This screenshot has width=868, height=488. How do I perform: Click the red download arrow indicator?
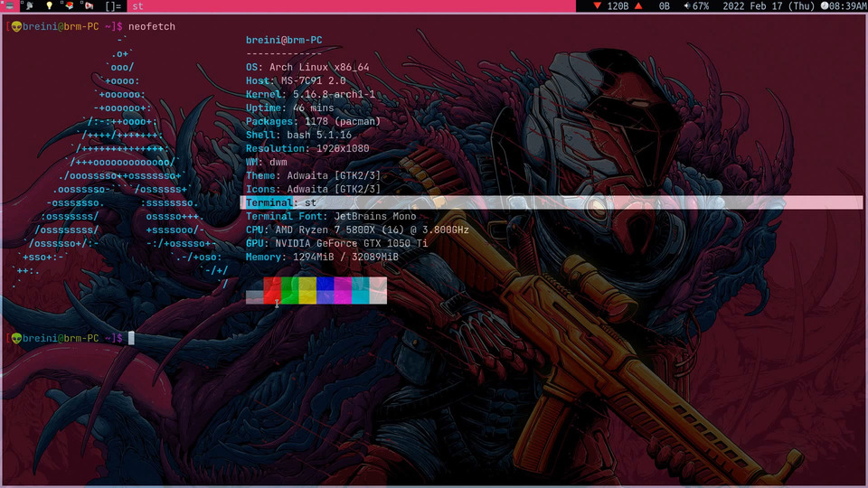click(598, 6)
